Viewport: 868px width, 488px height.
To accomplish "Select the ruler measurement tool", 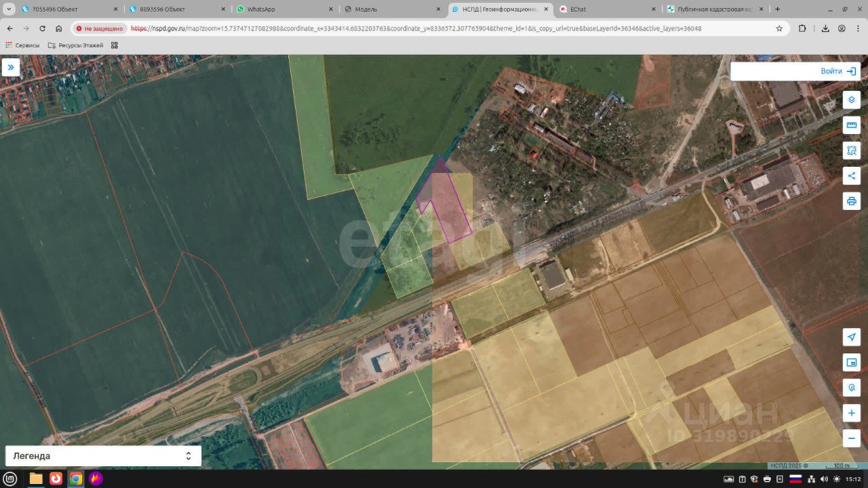I will click(x=851, y=125).
